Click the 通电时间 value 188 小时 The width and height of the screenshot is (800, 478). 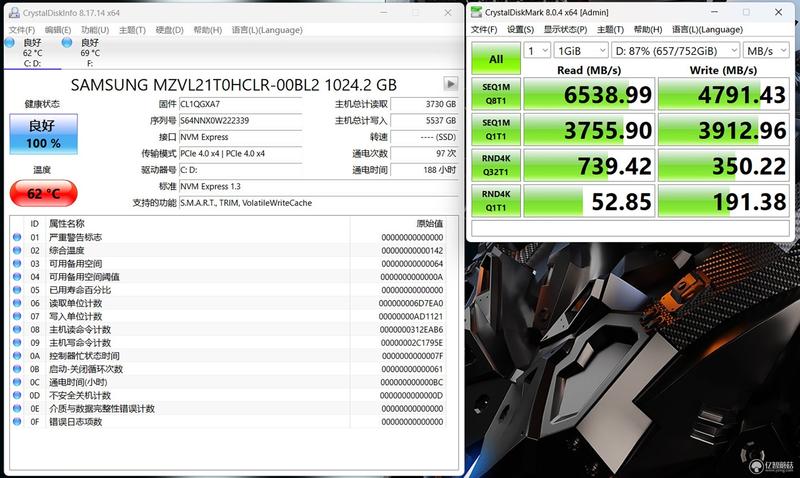424,170
